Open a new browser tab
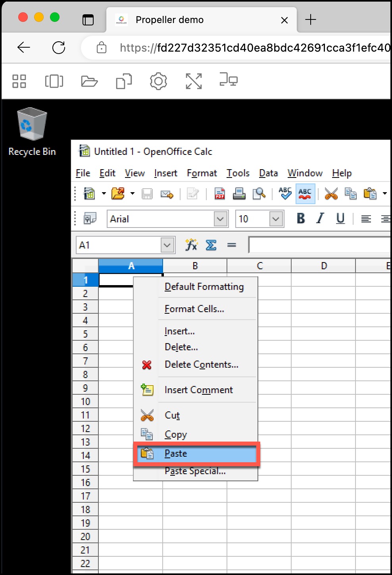This screenshot has width=392, height=575. [311, 19]
